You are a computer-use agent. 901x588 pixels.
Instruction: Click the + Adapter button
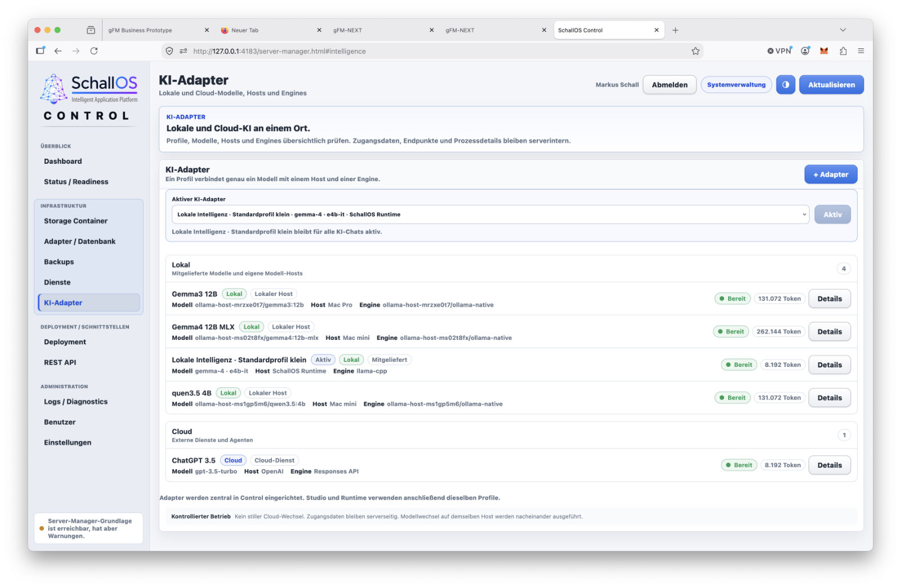(831, 174)
